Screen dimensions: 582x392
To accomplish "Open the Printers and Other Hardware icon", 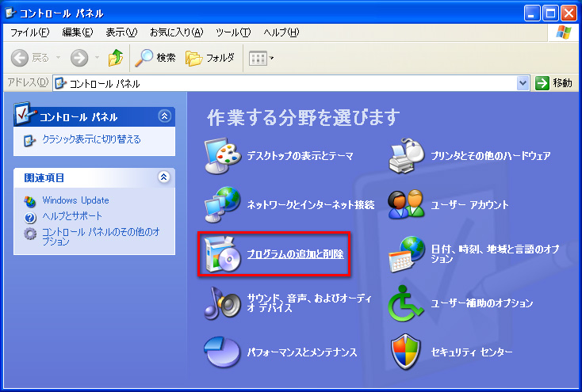I will (406, 156).
